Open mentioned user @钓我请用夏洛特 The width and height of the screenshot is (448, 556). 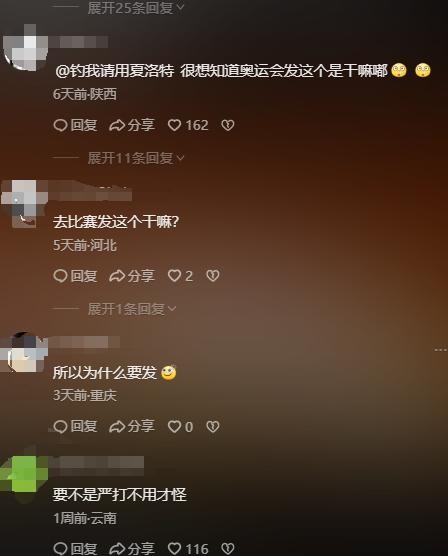point(115,71)
